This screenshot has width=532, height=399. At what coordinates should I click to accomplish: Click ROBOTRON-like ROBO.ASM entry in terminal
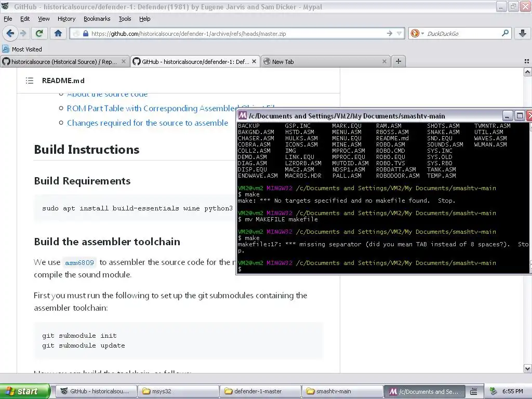click(390, 144)
